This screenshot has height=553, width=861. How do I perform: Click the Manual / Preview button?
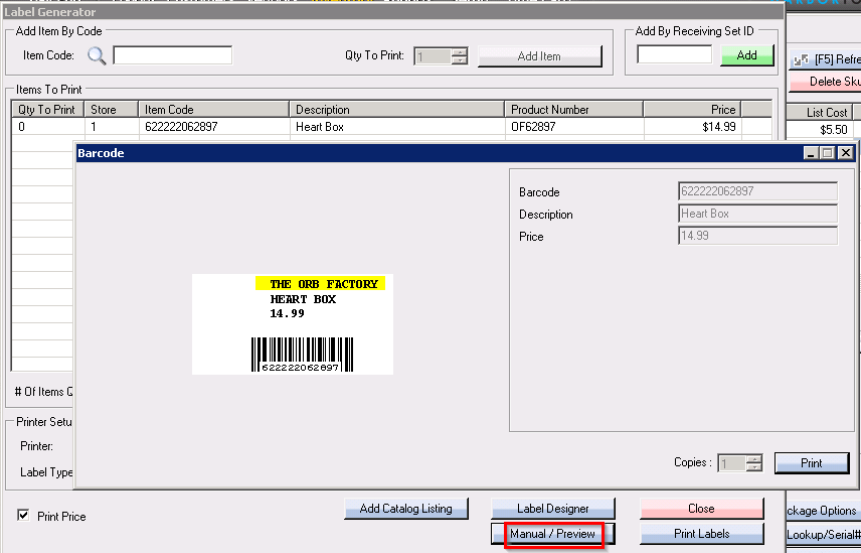point(553,534)
